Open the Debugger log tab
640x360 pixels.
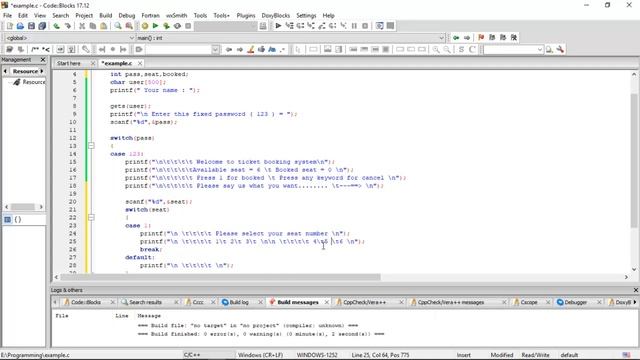click(x=575, y=302)
